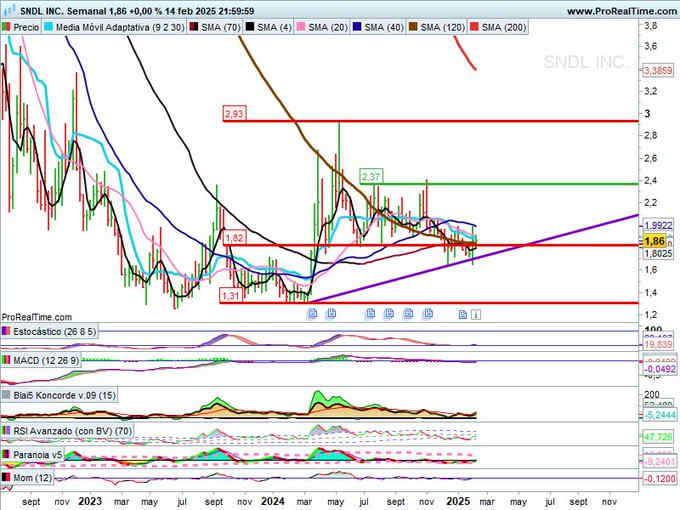Open the event document icon below July 2024
Image resolution: width=680 pixels, height=510 pixels.
370,313
